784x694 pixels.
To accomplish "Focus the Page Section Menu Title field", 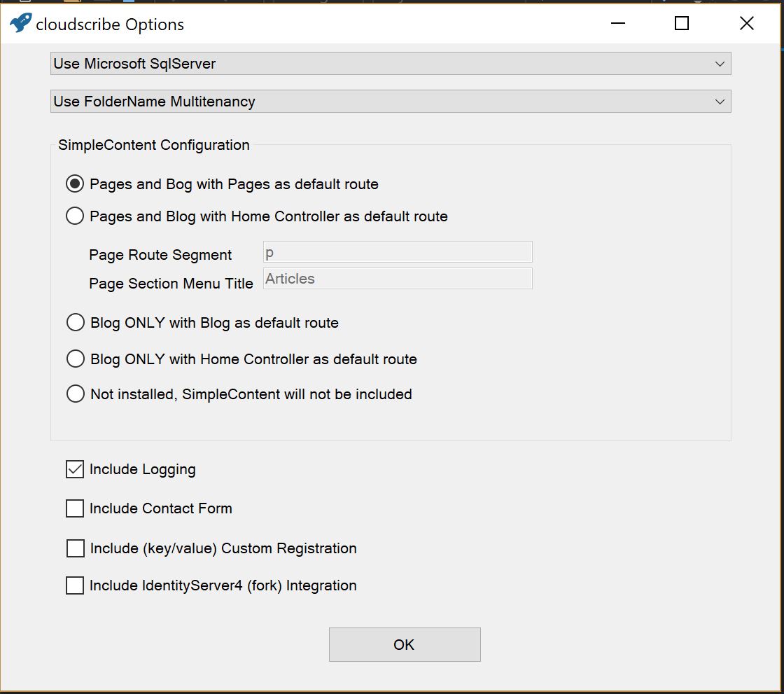I will [398, 279].
